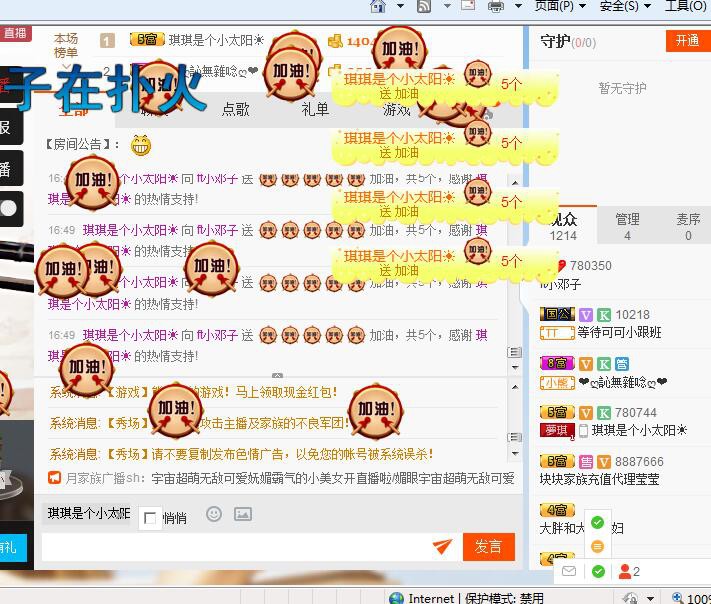Click the gold coins icon in ranking
Viewport: 711px width, 604px height.
[335, 40]
